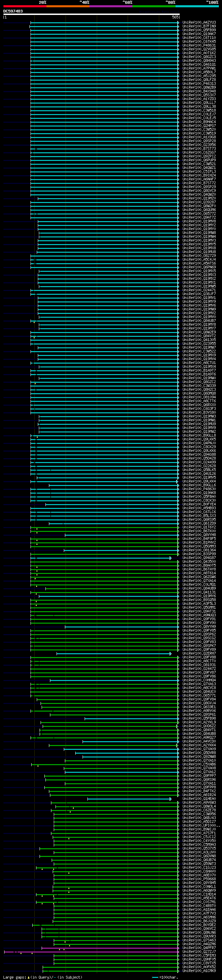
Task: Click hit label UniRef100_P46313
Action: pos(199,84)
